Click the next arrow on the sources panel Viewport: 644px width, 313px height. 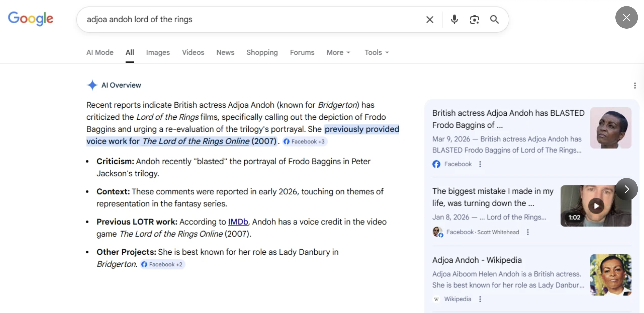[x=626, y=189]
